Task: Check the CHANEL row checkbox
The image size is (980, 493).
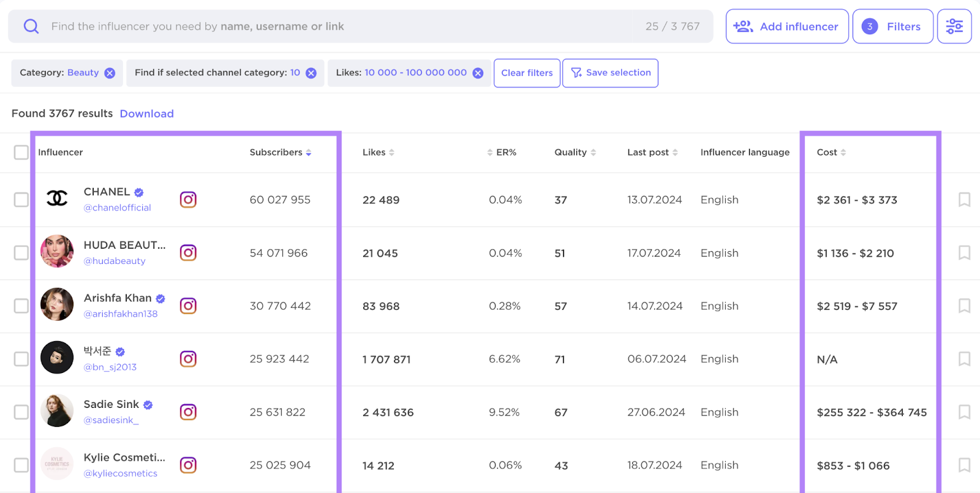Action: tap(21, 200)
